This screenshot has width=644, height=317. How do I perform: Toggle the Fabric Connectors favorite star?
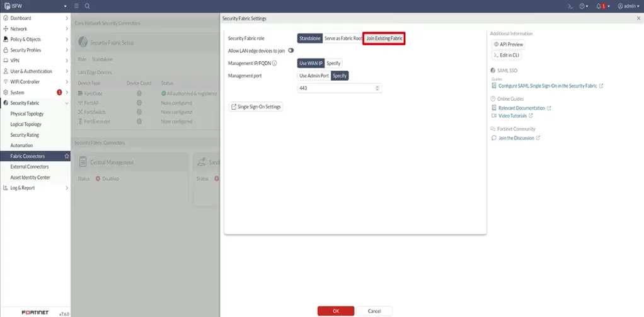67,156
